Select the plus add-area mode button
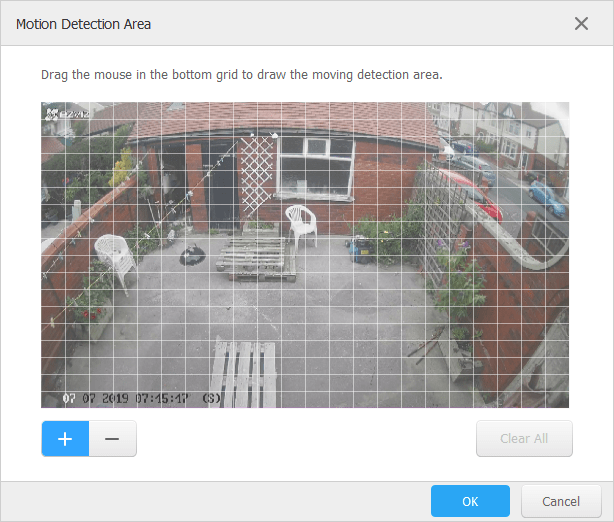 click(x=65, y=439)
